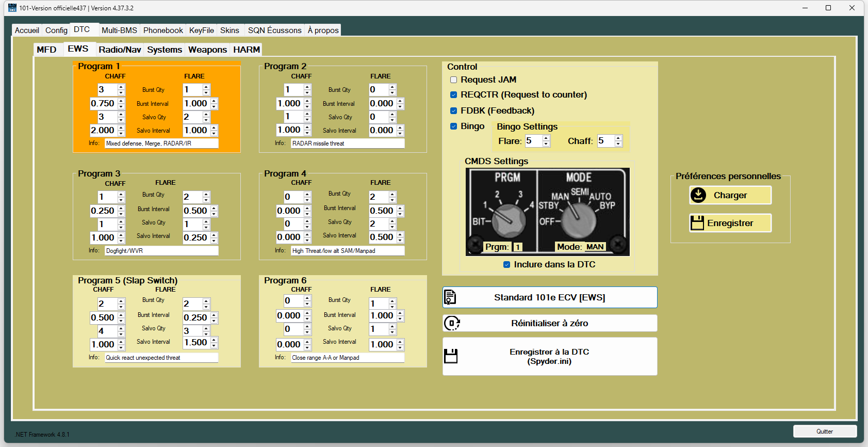Click the Réinitialiser à zéro reset icon

pyautogui.click(x=452, y=323)
